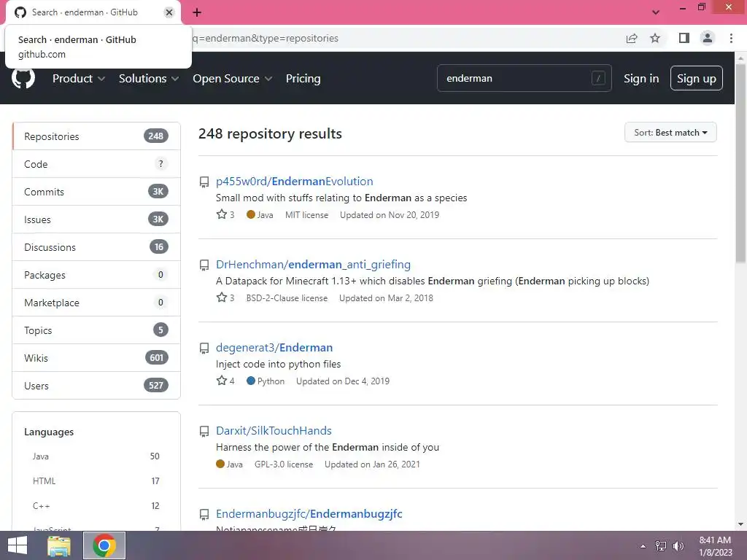The image size is (747, 560).
Task: Open p455w0rd/EndermanEvolution repository
Action: tap(294, 182)
